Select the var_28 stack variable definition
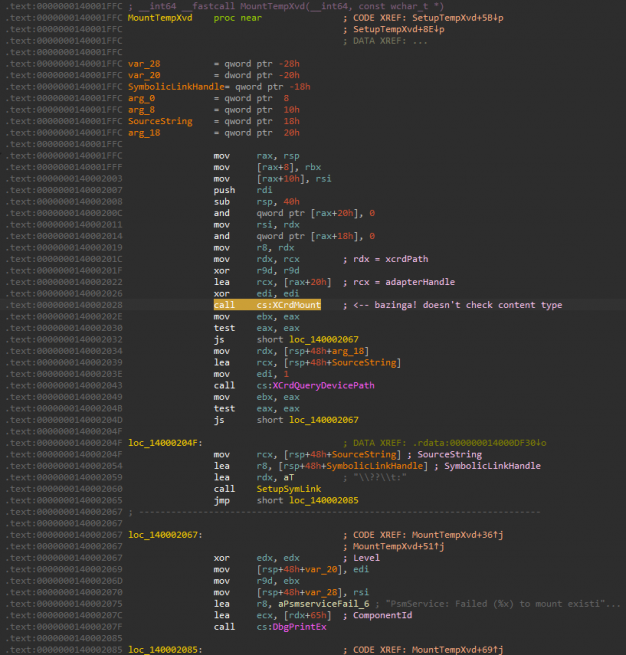This screenshot has height=655, width=626. pyautogui.click(x=146, y=64)
